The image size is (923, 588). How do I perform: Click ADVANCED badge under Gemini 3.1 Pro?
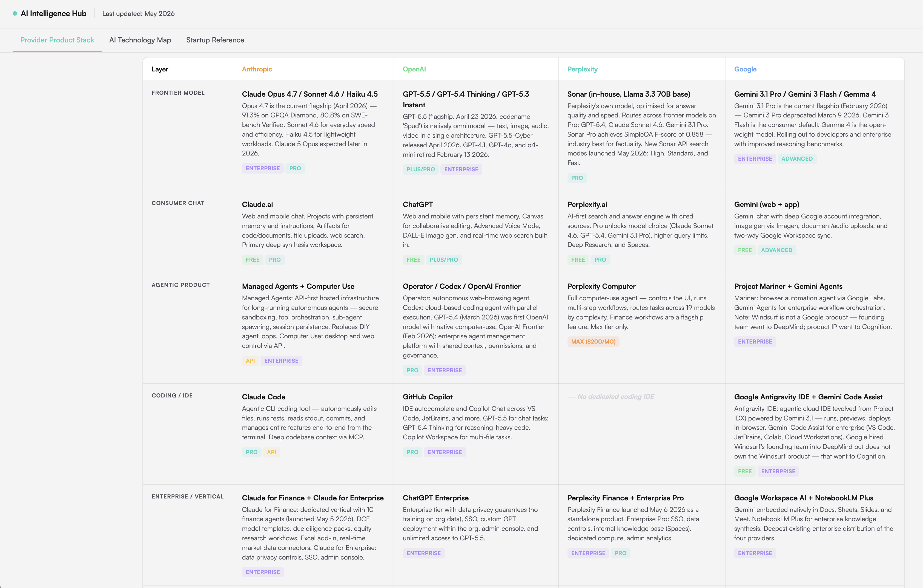[x=797, y=158]
